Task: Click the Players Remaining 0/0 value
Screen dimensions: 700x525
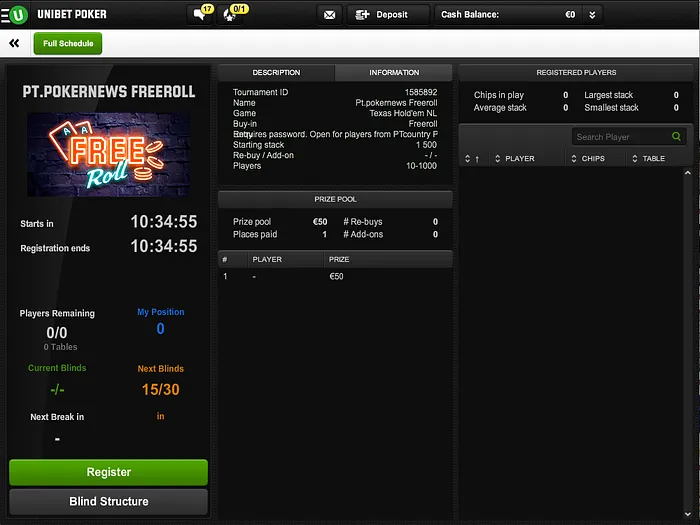Action: 57,333
